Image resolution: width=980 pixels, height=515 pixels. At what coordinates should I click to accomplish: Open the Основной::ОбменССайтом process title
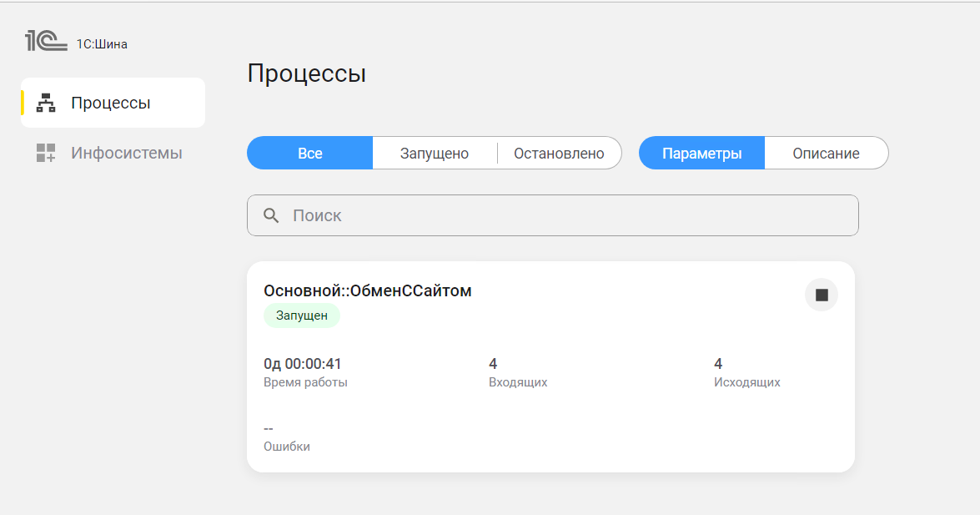[x=368, y=290]
